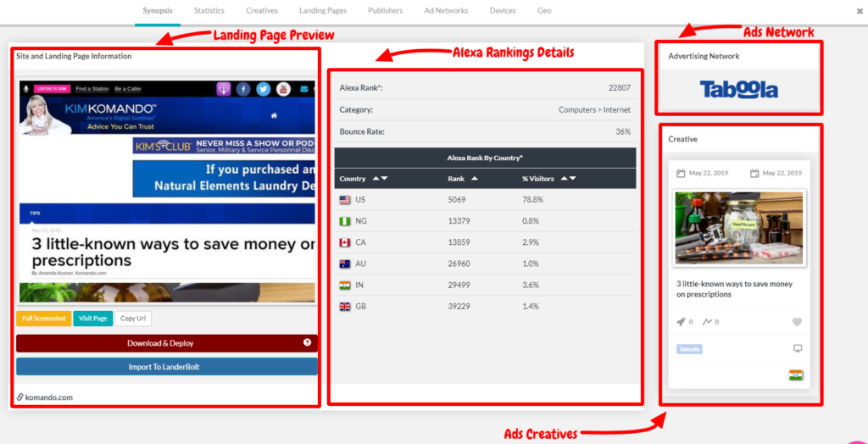The height and width of the screenshot is (444, 868).
Task: Close the details panel with X
Action: (859, 10)
